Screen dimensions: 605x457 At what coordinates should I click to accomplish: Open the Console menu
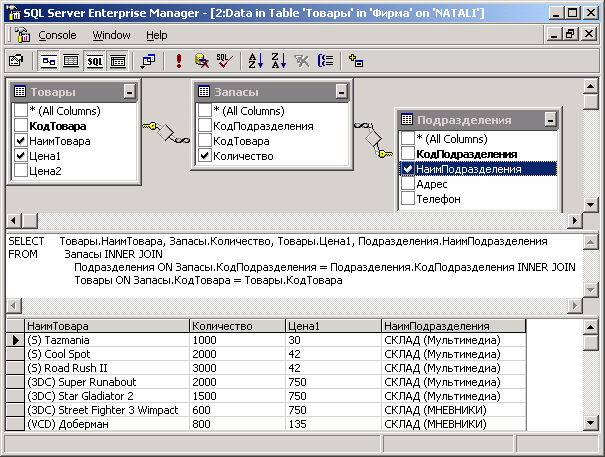coord(57,35)
